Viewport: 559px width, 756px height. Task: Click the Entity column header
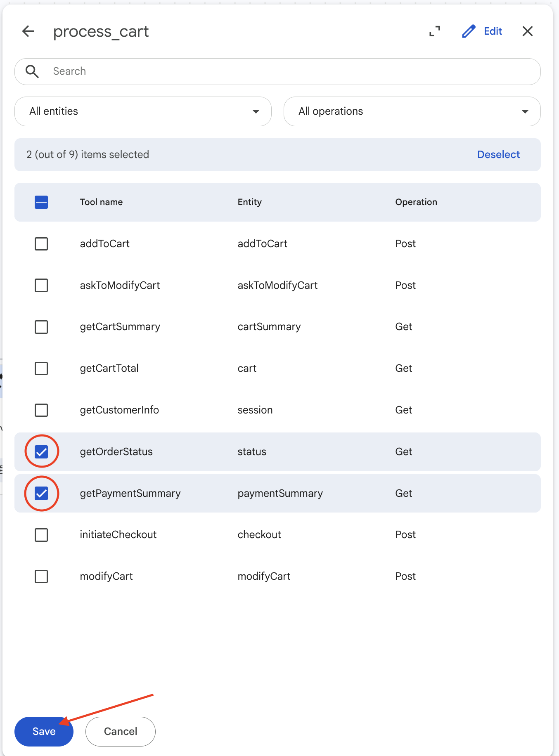249,202
